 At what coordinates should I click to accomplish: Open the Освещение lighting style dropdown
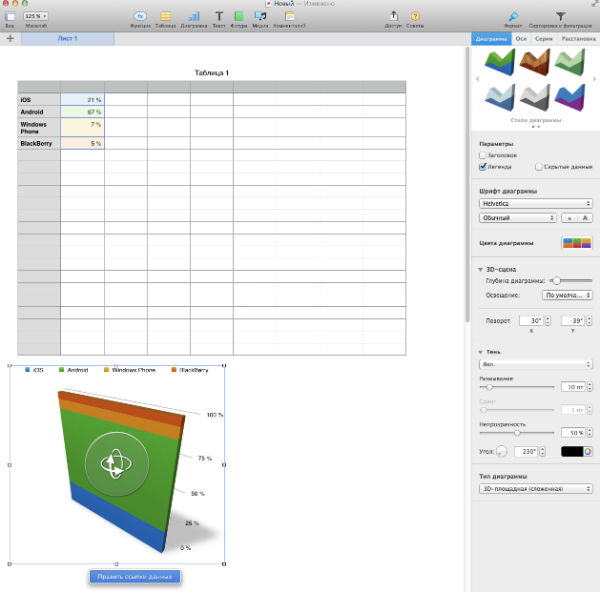[567, 295]
